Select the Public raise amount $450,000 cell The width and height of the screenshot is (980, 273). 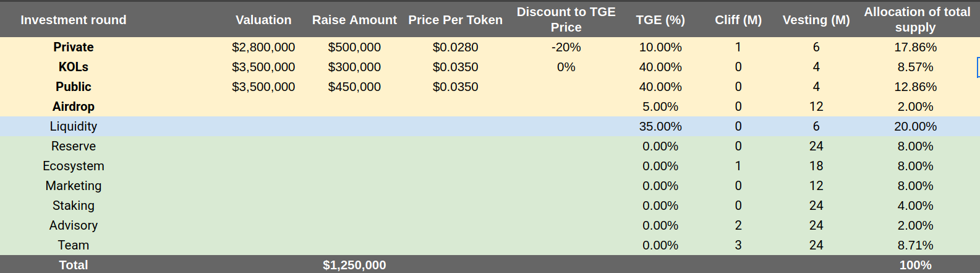coord(354,87)
